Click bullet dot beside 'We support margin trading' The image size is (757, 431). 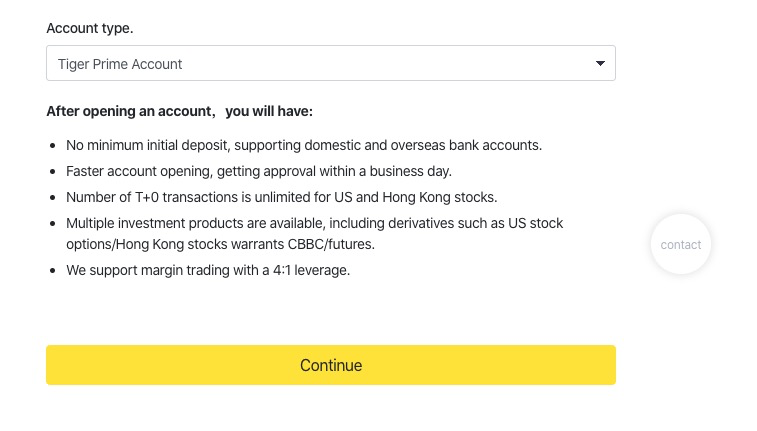pos(53,271)
